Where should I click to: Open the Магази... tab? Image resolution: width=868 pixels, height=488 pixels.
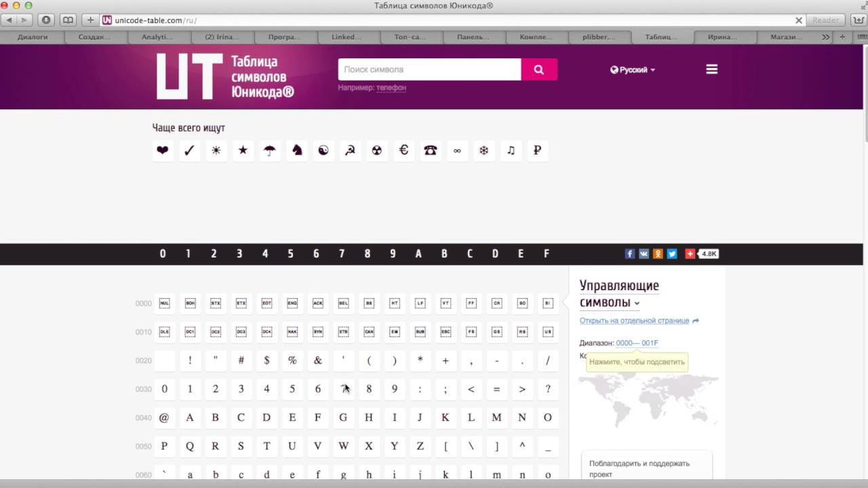787,37
